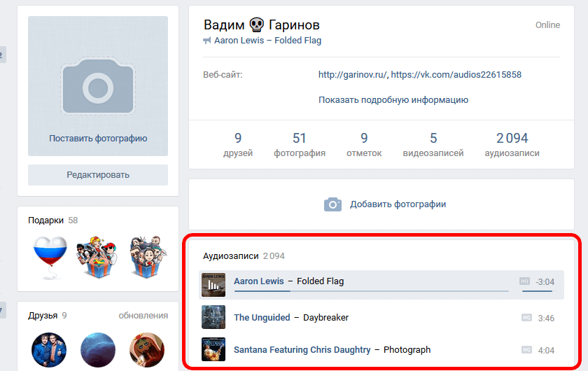The height and width of the screenshot is (371, 588).
Task: Click the Редактировать button
Action: pyautogui.click(x=98, y=175)
